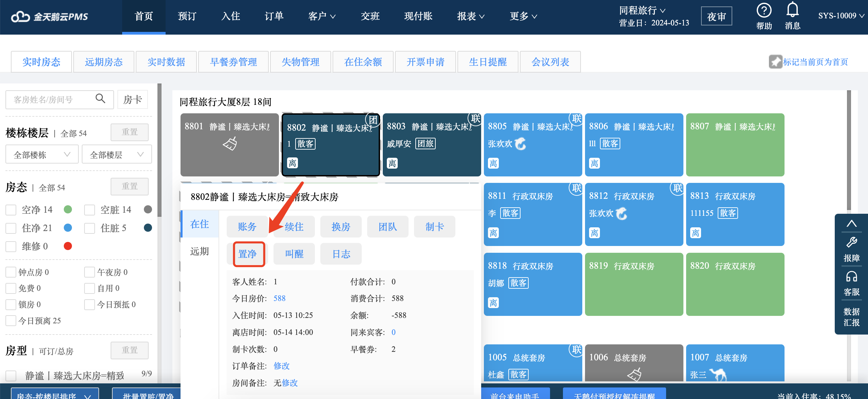Click the 联 badge on room 8812
Screen dimensions: 868x399
677,188
